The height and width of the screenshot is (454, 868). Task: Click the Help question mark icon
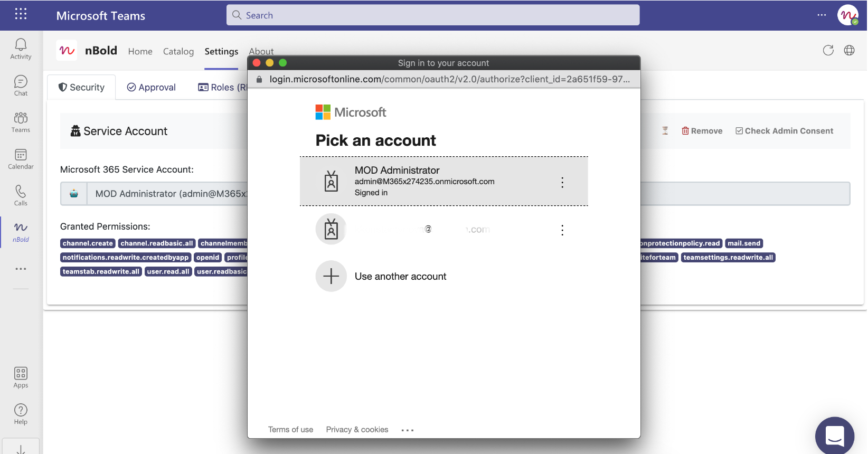tap(21, 414)
